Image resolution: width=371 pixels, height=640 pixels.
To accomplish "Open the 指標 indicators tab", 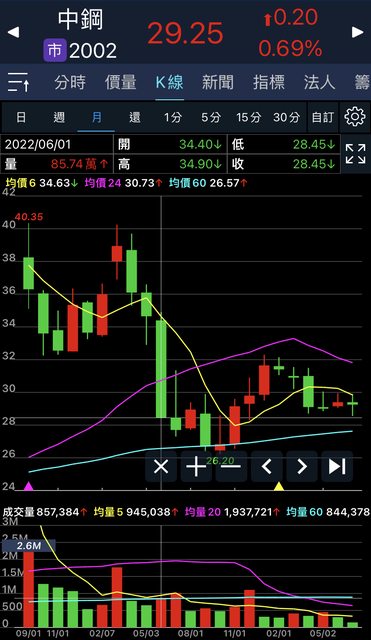I will click(x=269, y=82).
